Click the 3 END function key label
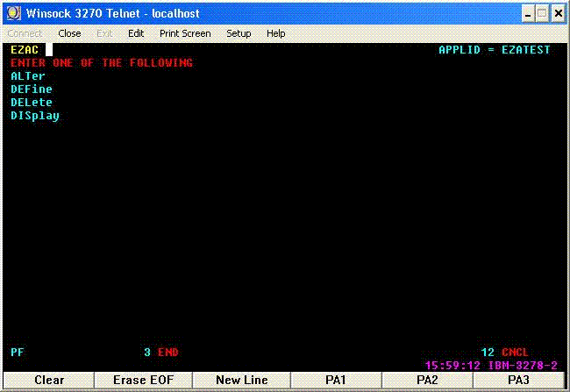Screen dimensions: 570x392 pyautogui.click(x=161, y=353)
